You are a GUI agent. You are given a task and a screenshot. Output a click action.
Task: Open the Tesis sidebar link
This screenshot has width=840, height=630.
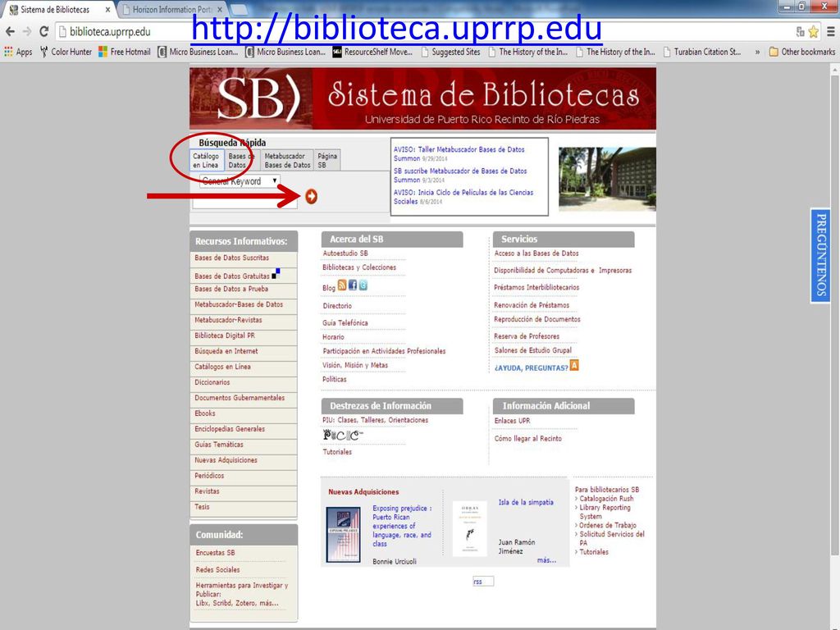click(202, 506)
